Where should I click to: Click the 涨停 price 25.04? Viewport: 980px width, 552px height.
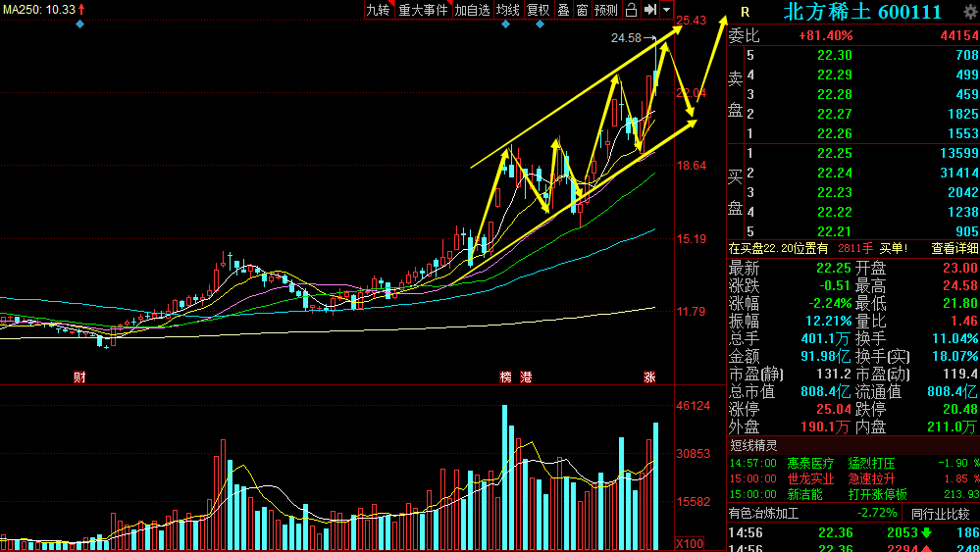835,410
